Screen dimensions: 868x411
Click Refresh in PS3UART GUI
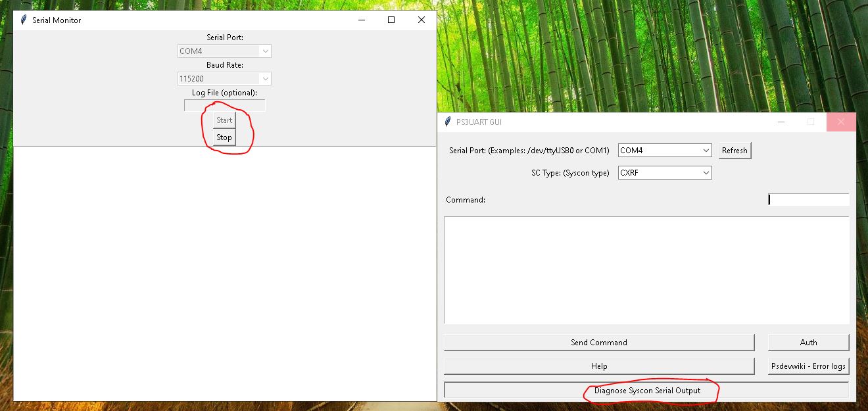[x=735, y=150]
